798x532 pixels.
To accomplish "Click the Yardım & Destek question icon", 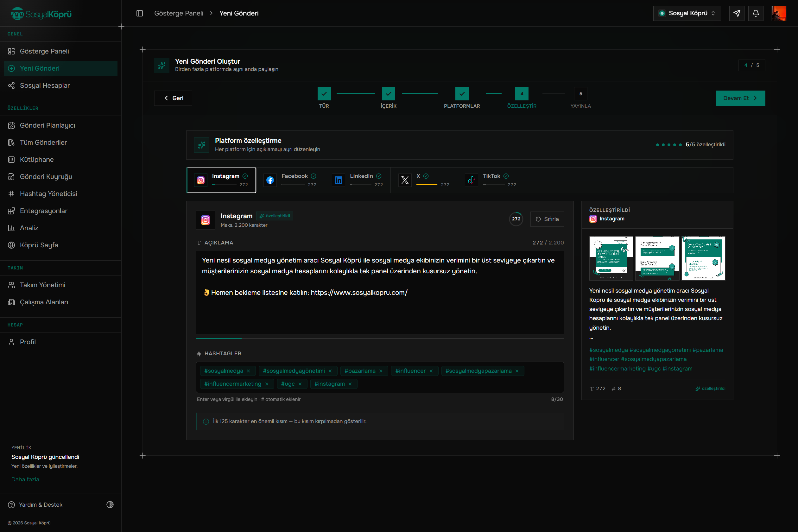I will coord(11,504).
